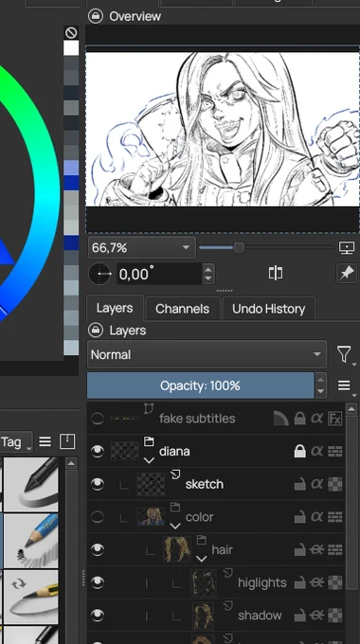Hide the shadow layer
This screenshot has height=644, width=360.
click(98, 616)
